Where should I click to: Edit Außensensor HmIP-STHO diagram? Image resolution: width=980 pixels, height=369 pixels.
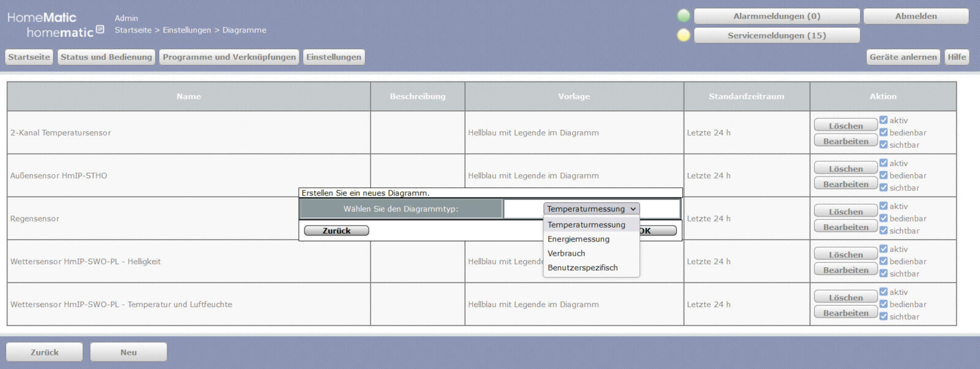pos(846,184)
